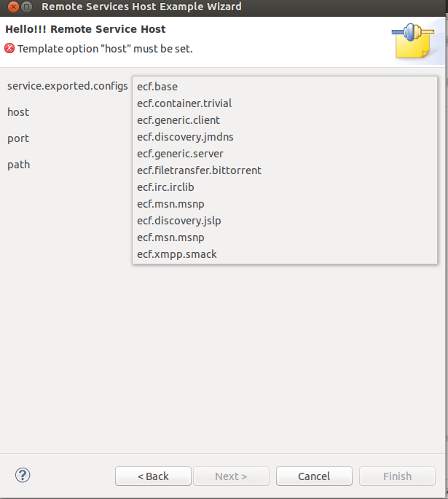
Task: Click the red error icon beside the host message
Action: point(9,49)
